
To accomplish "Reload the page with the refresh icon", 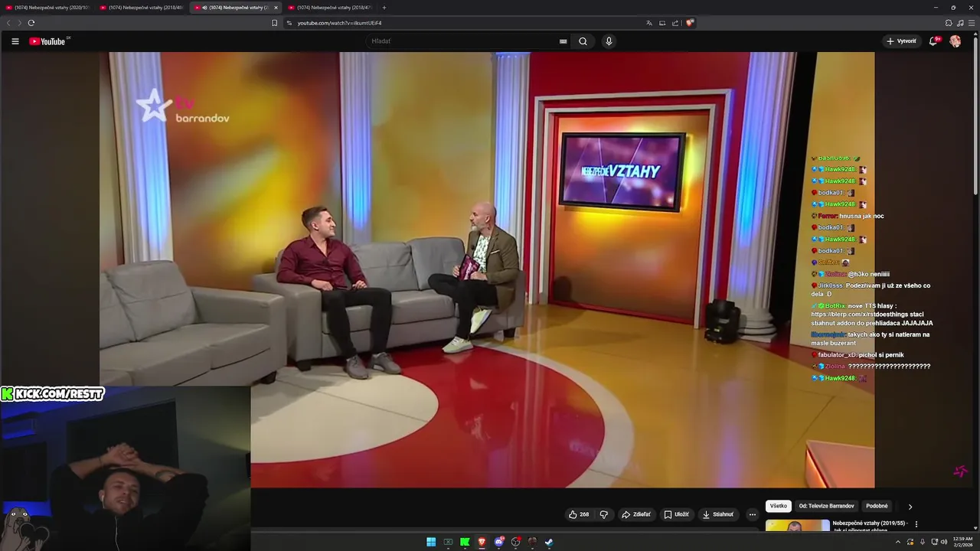I will [x=31, y=23].
